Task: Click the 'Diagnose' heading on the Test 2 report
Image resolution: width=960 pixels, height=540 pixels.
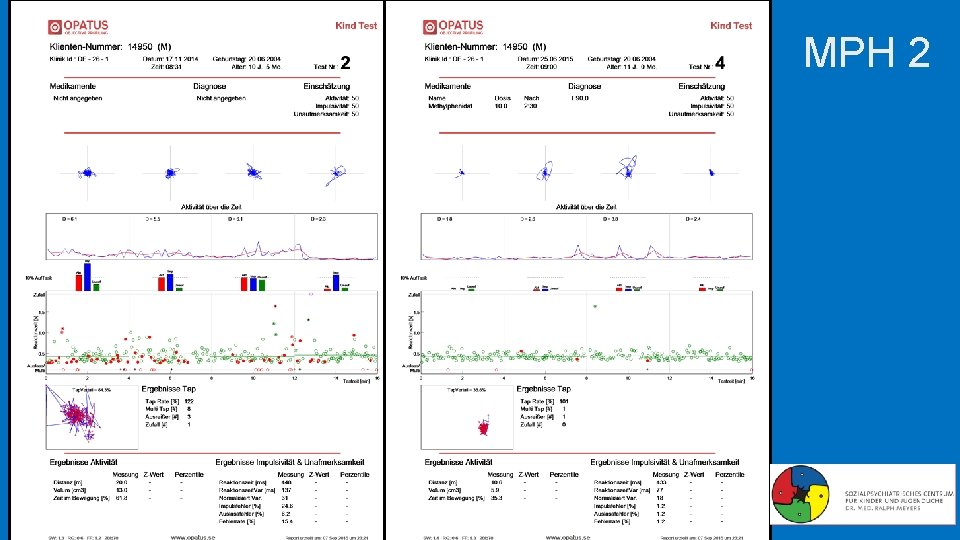Action: [210, 86]
